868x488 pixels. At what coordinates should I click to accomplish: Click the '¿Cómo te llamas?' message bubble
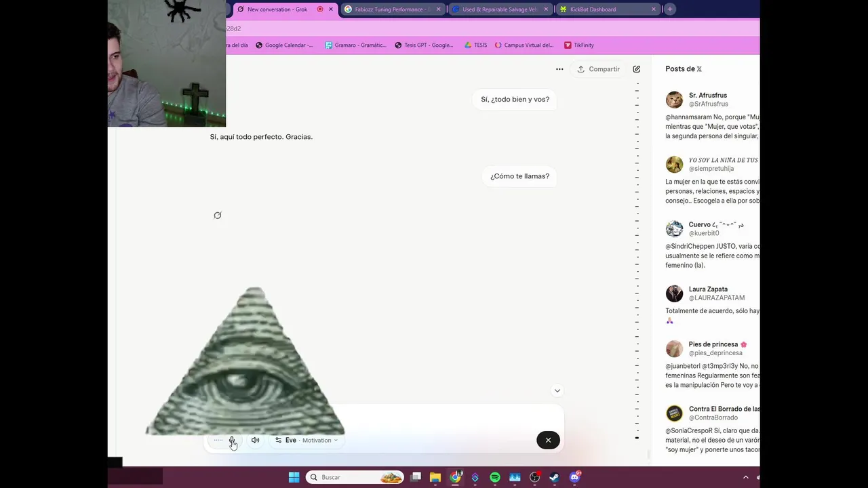tap(519, 176)
